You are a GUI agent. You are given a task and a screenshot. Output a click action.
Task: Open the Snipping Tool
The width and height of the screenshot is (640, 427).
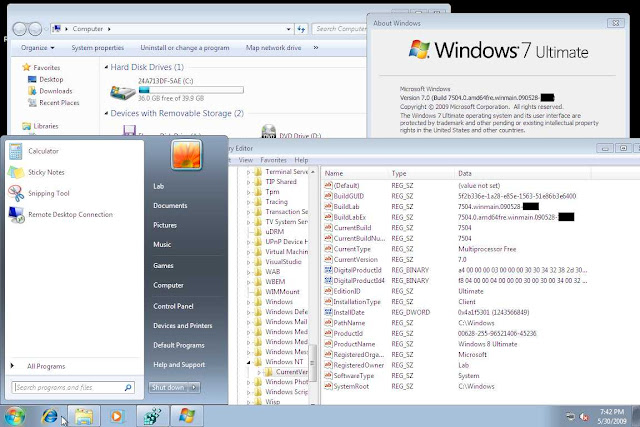coord(48,193)
